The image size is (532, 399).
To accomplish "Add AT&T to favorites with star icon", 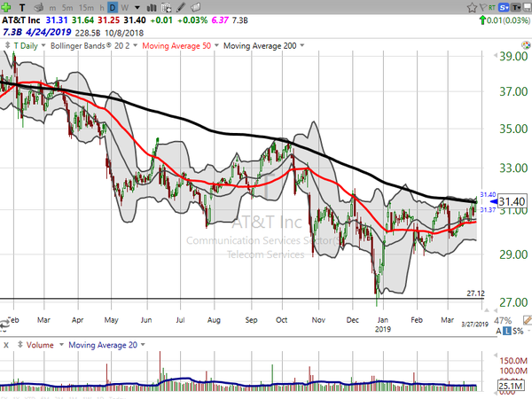I will [x=472, y=7].
